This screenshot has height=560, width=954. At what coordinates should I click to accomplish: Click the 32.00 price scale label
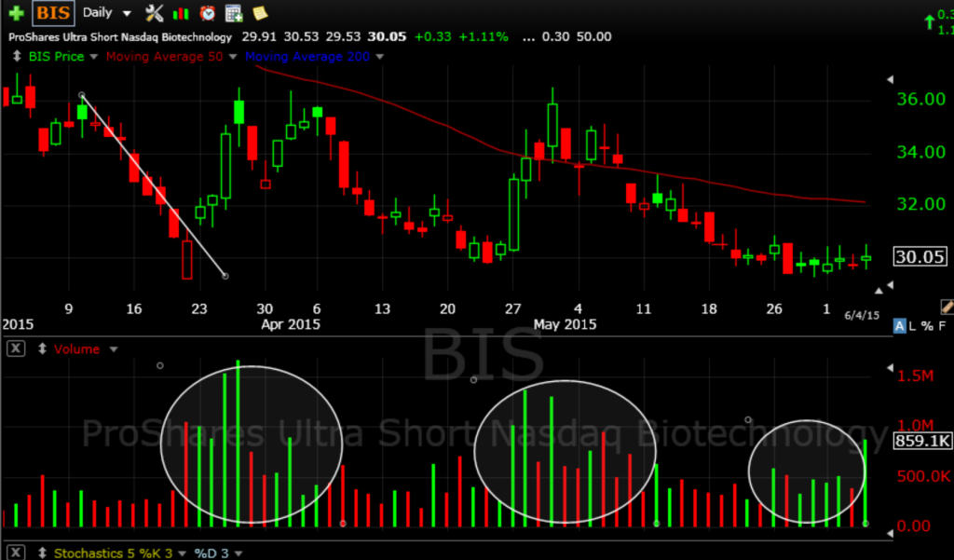pos(921,204)
